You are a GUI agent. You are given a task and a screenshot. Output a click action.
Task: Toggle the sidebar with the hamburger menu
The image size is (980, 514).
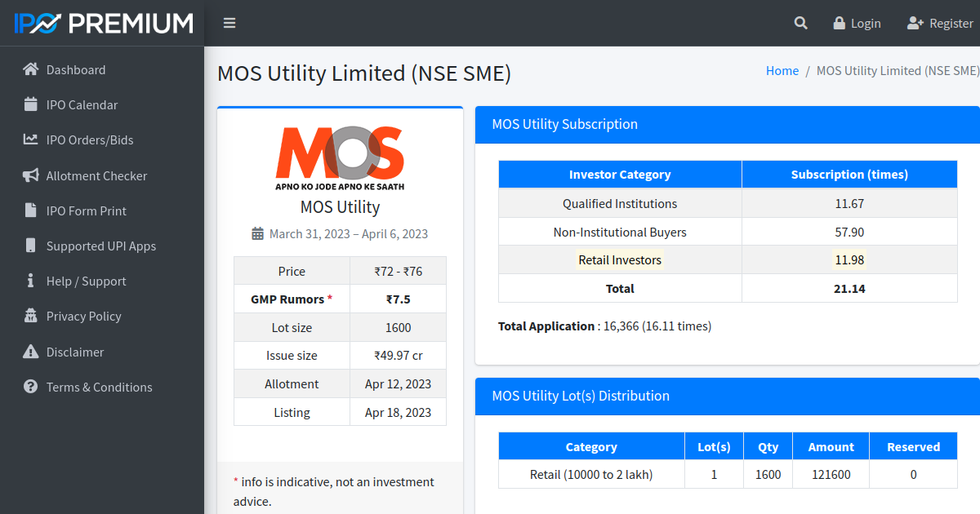tap(229, 23)
